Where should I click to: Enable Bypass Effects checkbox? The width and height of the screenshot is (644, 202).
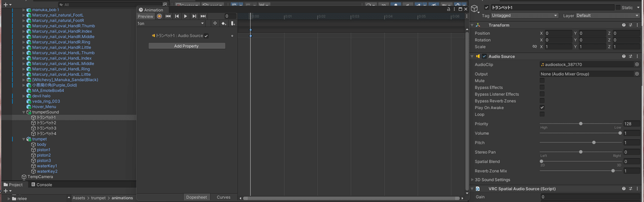(542, 88)
